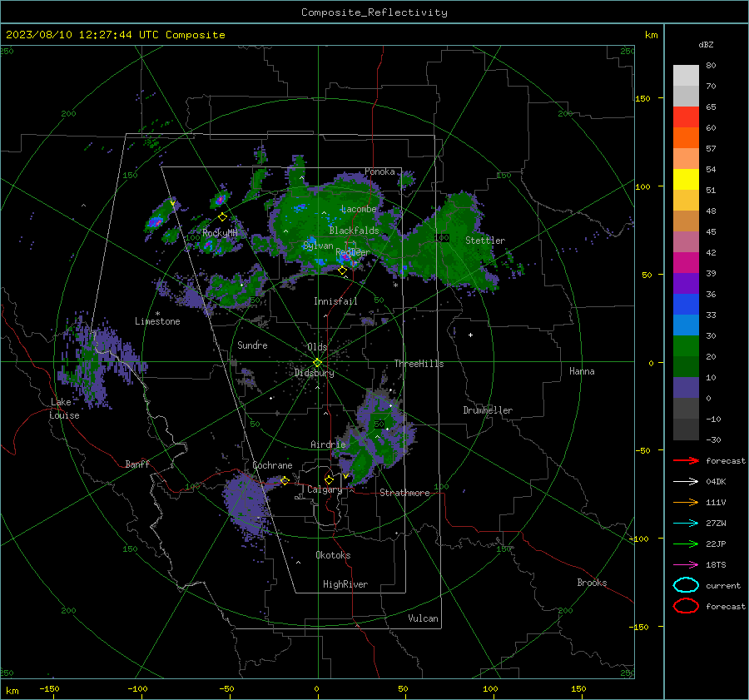Click the Calgary city label
The image size is (749, 700).
[325, 489]
